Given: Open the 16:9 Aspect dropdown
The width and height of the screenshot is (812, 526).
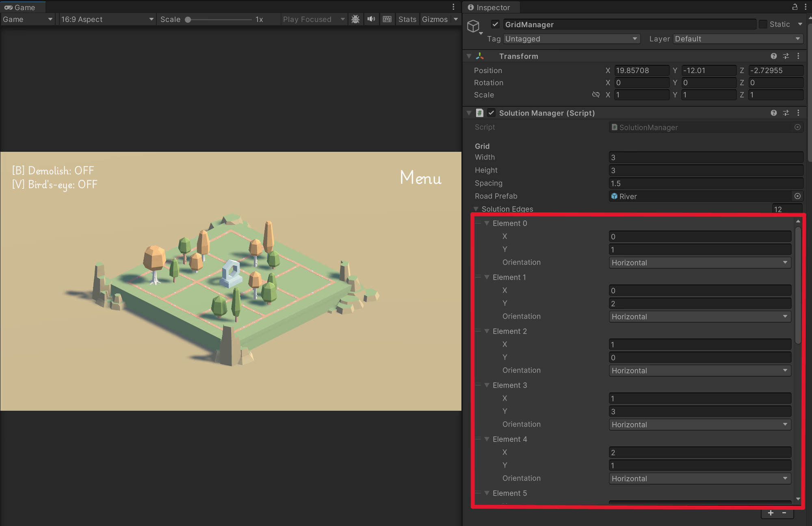Looking at the screenshot, I should 107,19.
